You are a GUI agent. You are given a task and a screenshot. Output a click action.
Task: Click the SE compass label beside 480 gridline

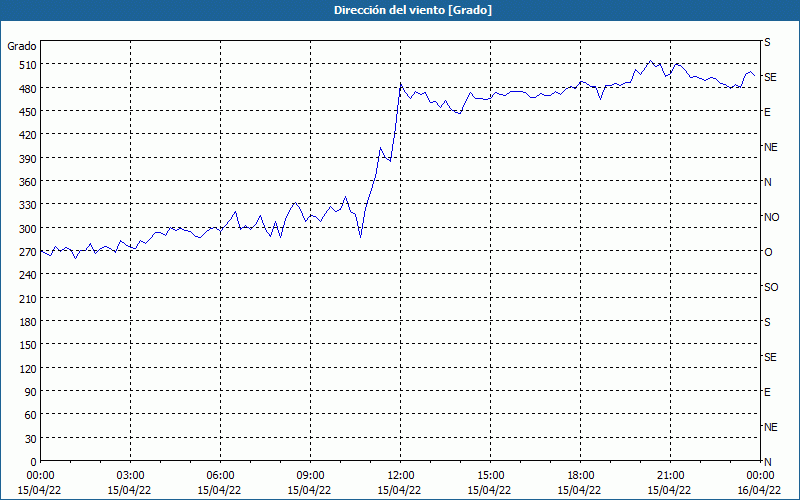click(x=770, y=77)
